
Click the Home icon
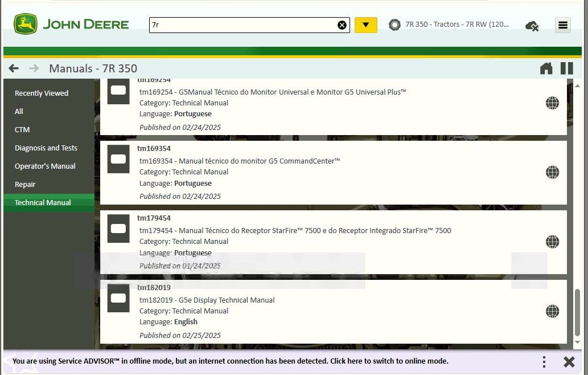click(x=546, y=68)
